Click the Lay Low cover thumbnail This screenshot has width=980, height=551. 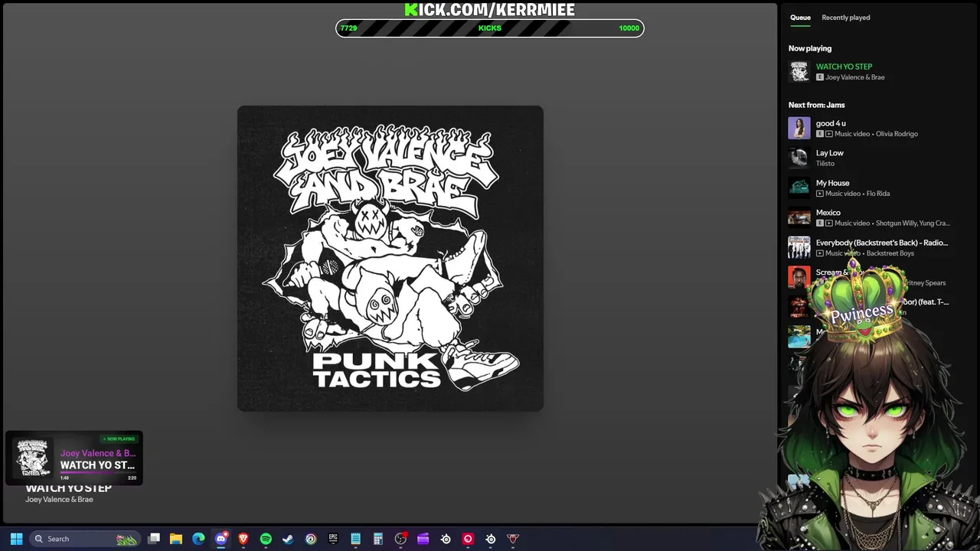[799, 158]
